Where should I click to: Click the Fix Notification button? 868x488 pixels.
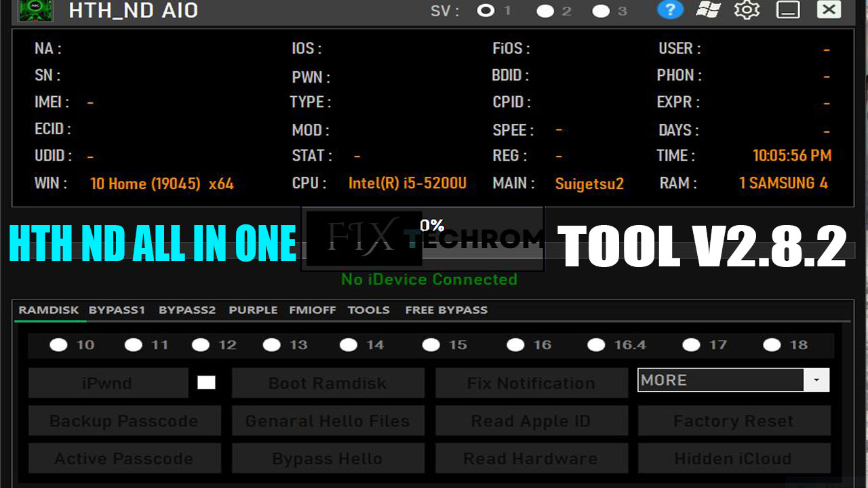pos(531,383)
